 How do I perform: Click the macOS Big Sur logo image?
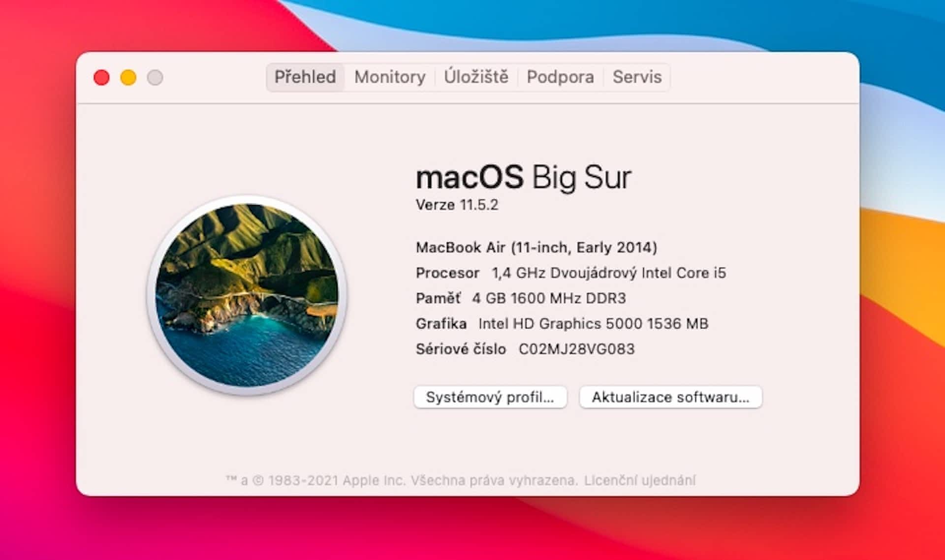coord(247,295)
